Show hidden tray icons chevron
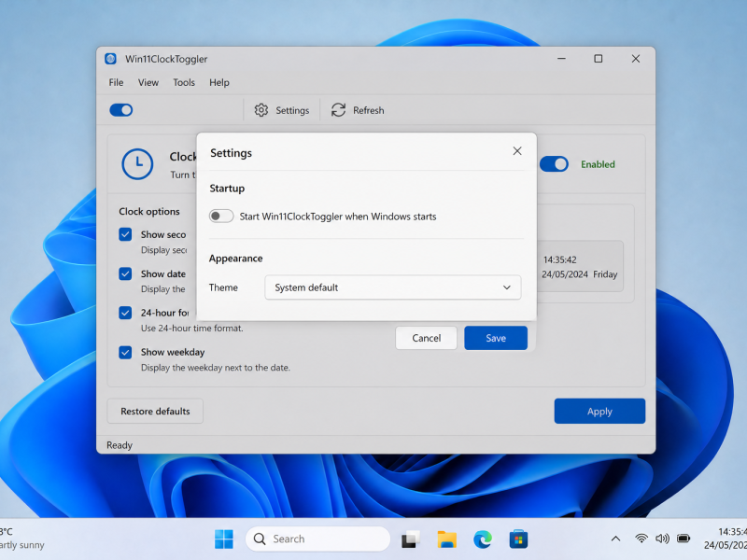Viewport: 747px width, 560px height. tap(615, 539)
